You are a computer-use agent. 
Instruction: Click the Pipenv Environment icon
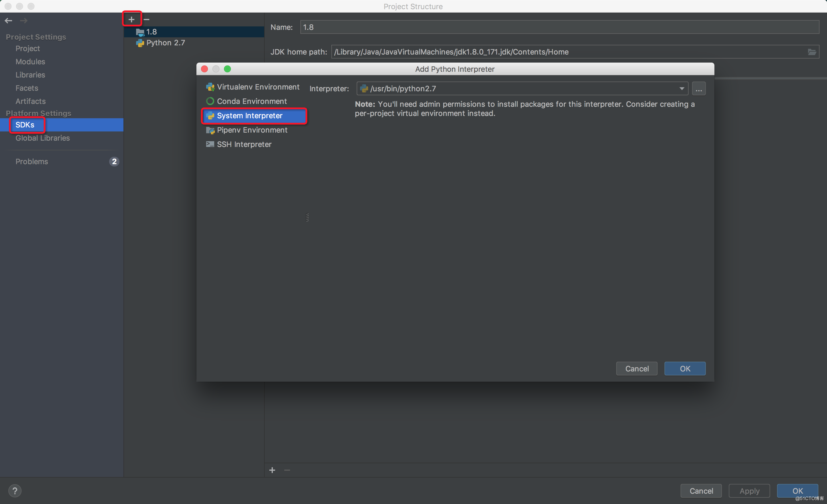point(211,130)
